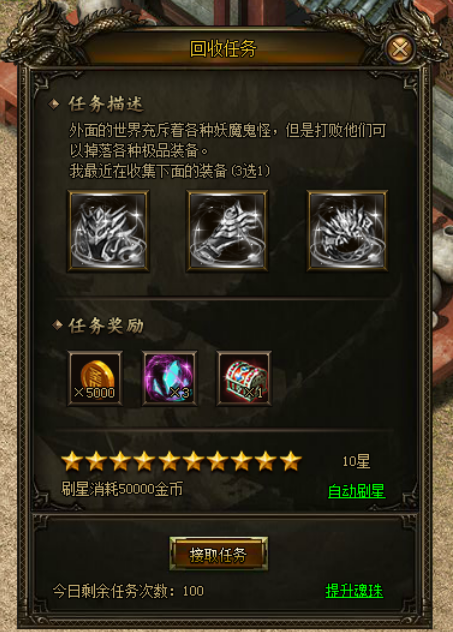Screen dimensions: 453x632
Task: Click the 今日剩余任务次数 counter
Action: [x=128, y=591]
